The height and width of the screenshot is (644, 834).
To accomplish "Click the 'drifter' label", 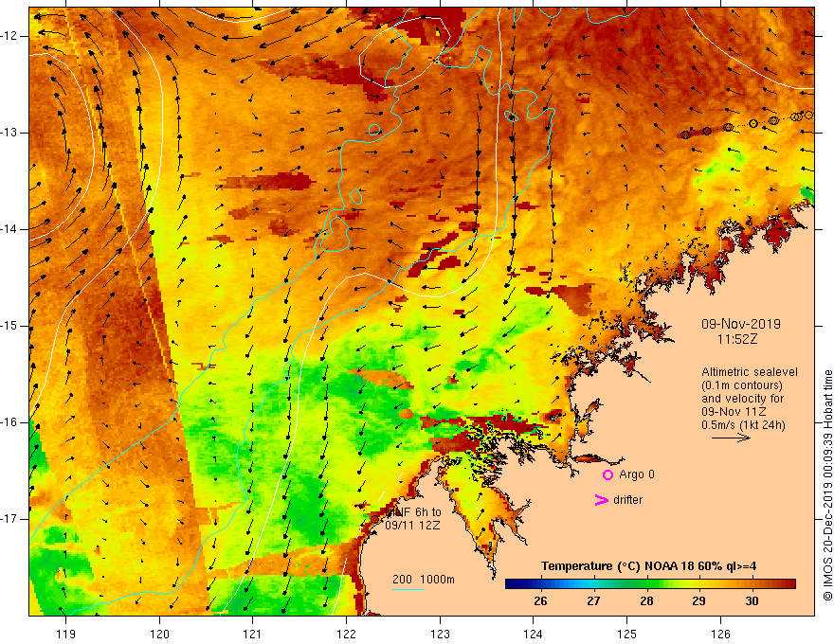I will tap(627, 500).
